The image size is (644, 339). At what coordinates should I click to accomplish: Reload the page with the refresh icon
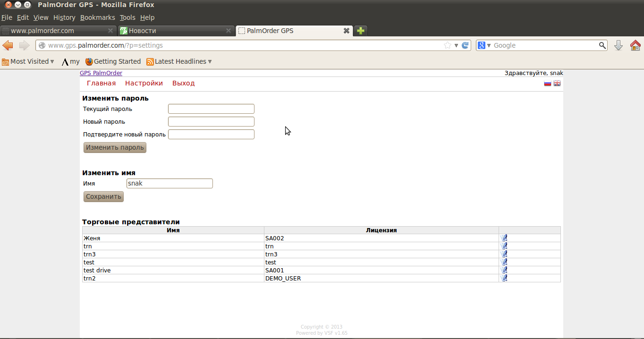tap(465, 45)
